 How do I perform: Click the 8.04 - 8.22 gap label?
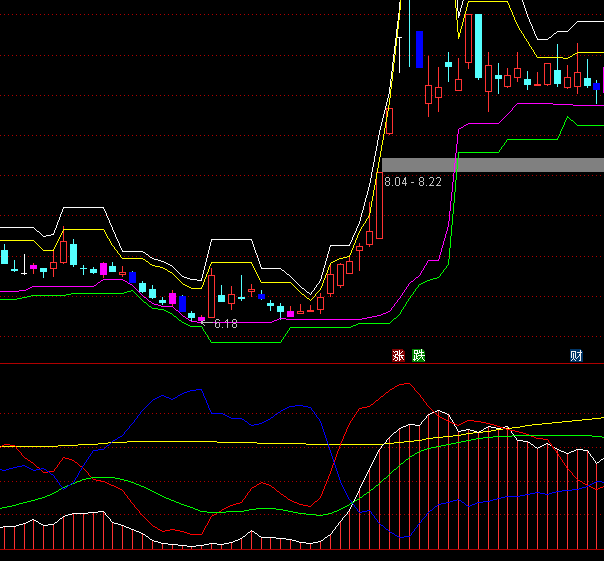click(x=413, y=182)
